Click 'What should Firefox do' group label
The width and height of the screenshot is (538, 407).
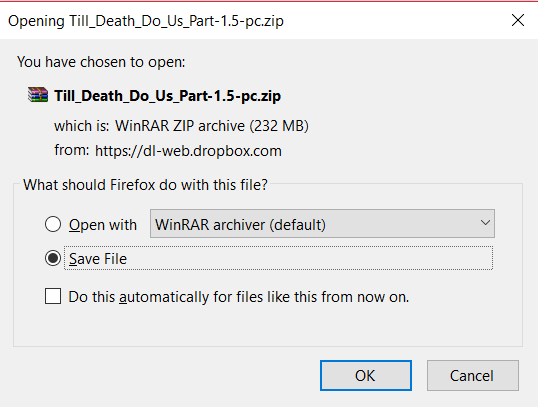(145, 185)
